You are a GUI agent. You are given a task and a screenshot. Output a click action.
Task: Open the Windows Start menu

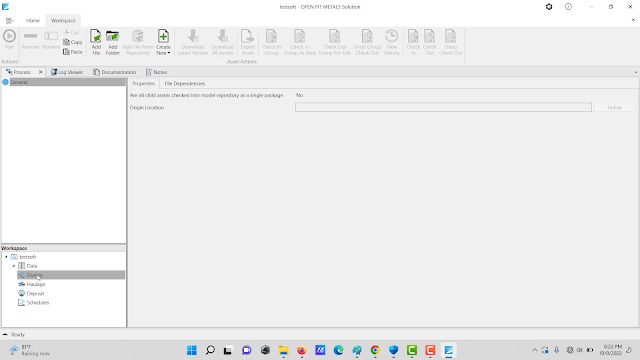pyautogui.click(x=191, y=350)
